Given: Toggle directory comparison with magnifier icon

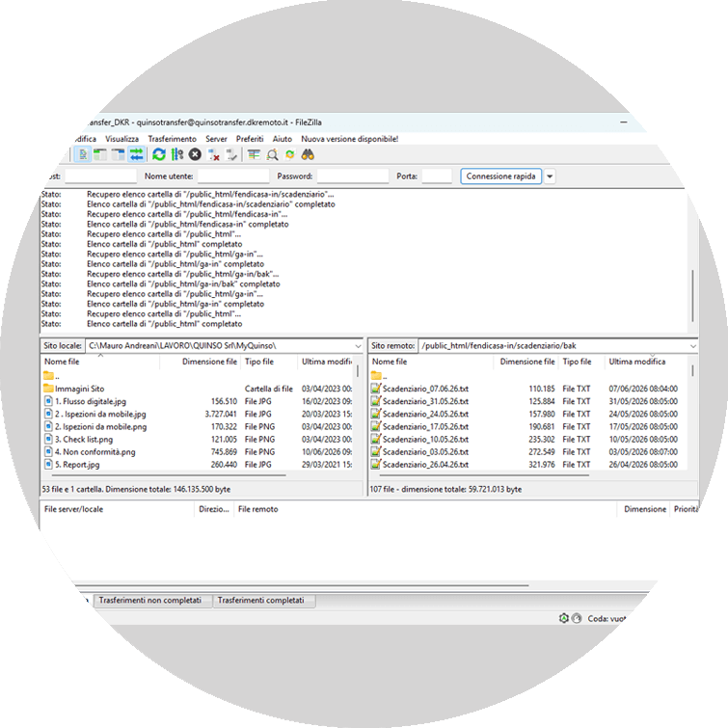Looking at the screenshot, I should point(272,154).
